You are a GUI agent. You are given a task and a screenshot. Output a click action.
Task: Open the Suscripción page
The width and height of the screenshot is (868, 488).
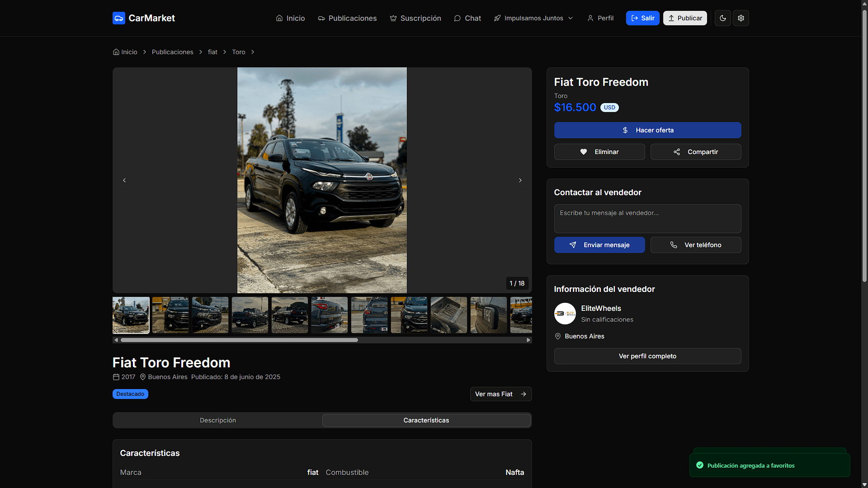pyautogui.click(x=415, y=18)
